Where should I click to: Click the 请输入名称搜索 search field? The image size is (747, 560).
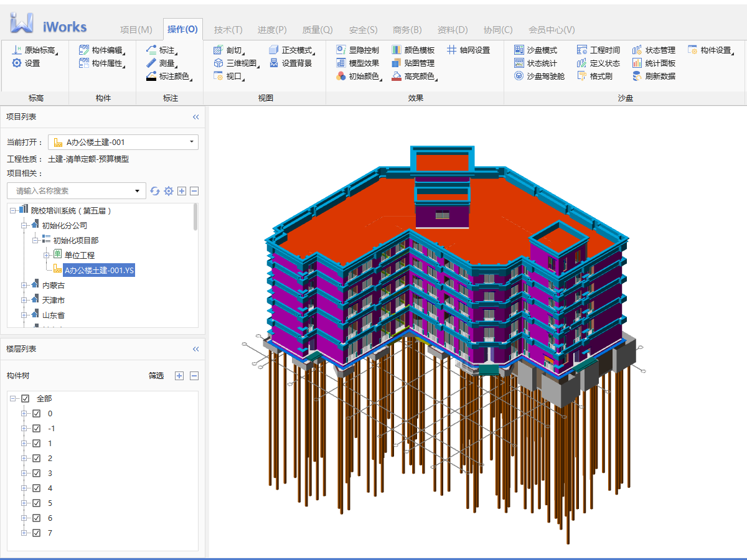click(72, 191)
